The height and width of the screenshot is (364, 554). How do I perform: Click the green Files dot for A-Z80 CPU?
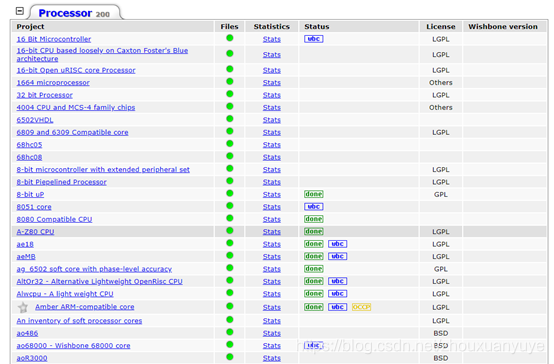pos(230,230)
